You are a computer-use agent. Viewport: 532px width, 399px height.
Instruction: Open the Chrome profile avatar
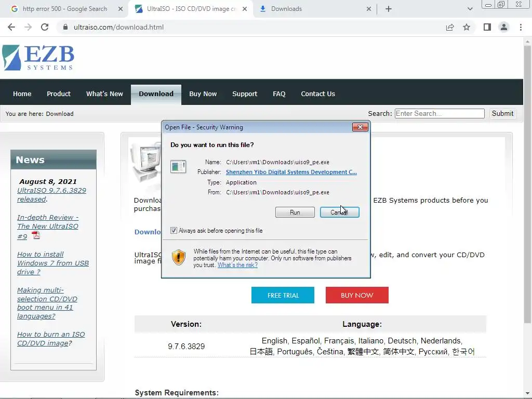(x=504, y=27)
